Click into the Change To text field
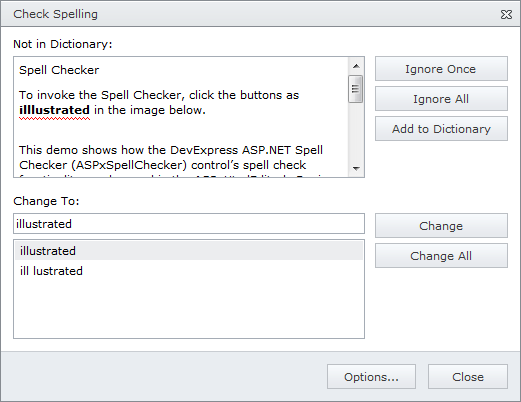 click(x=189, y=224)
